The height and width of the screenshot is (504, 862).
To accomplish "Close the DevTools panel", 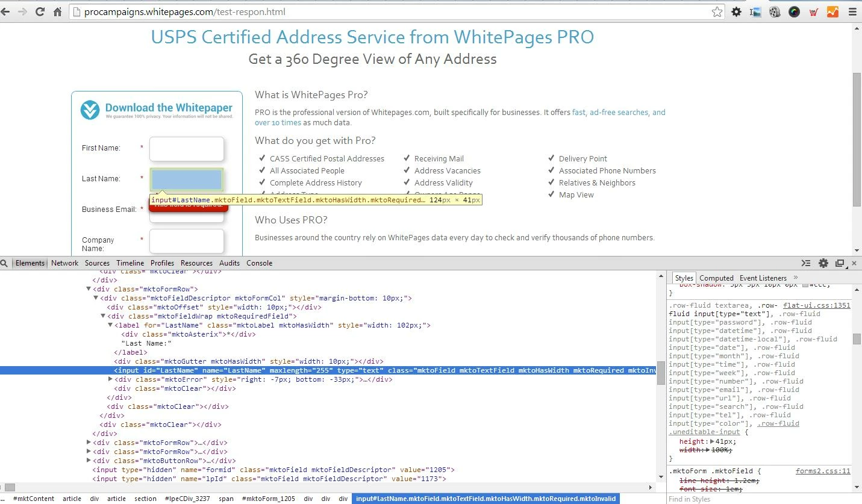I will click(854, 263).
